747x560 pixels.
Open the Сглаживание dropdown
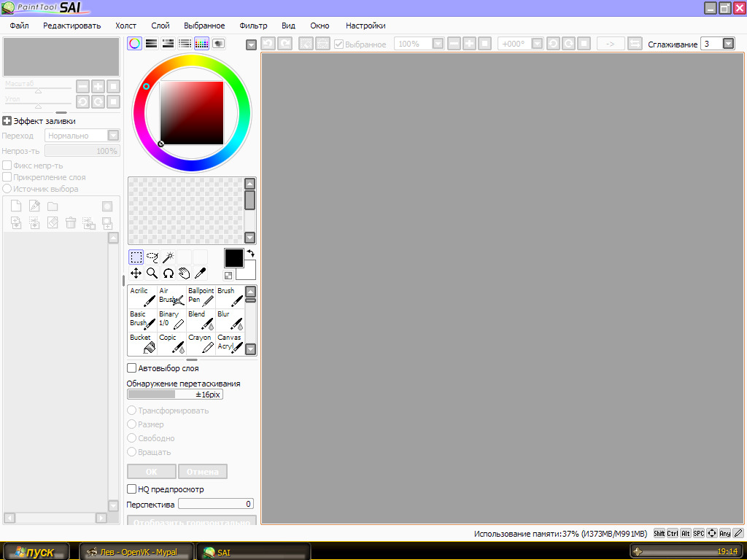point(728,44)
